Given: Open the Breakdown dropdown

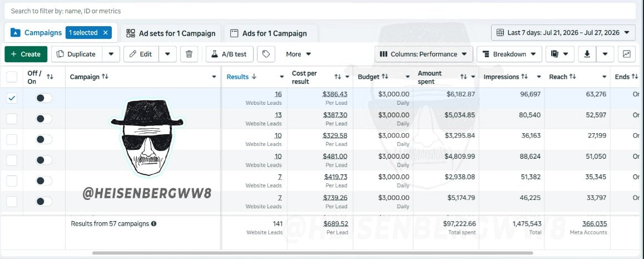Looking at the screenshot, I should click(509, 54).
